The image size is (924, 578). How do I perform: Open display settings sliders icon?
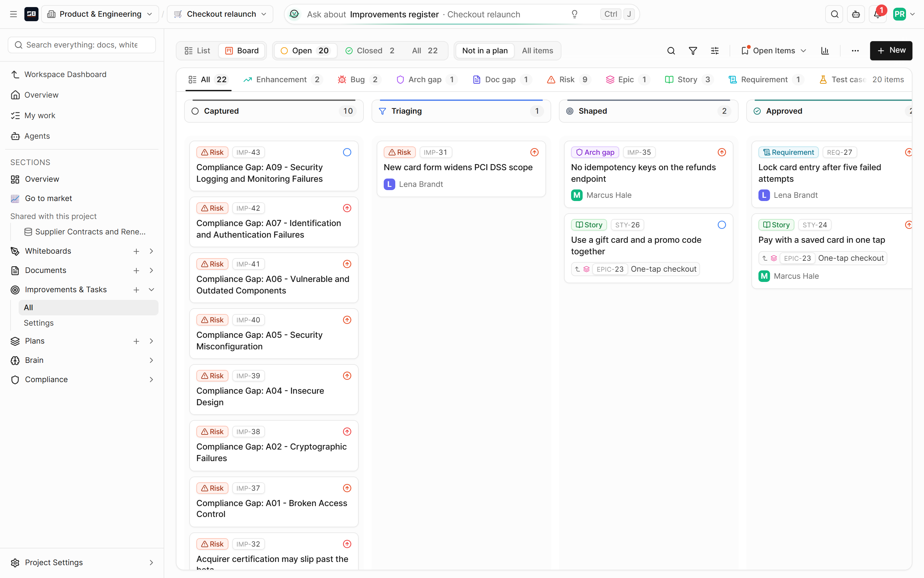pyautogui.click(x=714, y=50)
